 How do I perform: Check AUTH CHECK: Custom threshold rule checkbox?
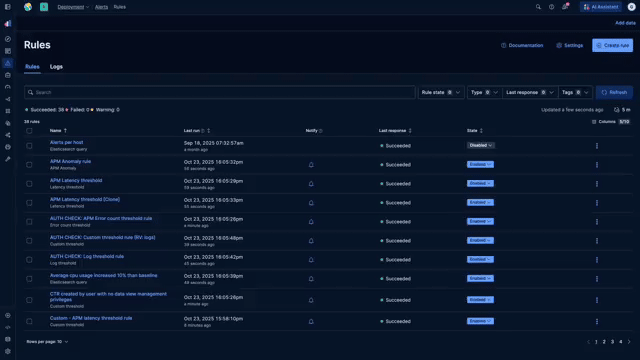point(29,241)
